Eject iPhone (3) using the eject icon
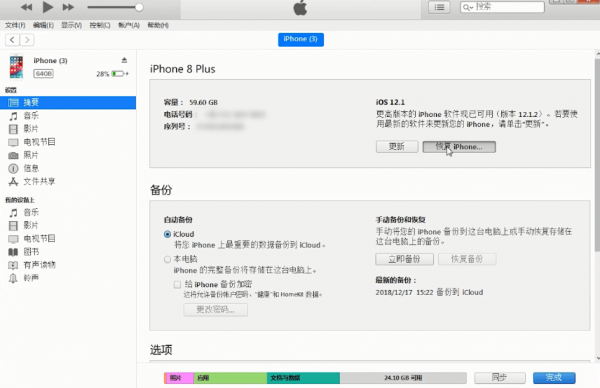This screenshot has height=388, width=600. click(124, 60)
